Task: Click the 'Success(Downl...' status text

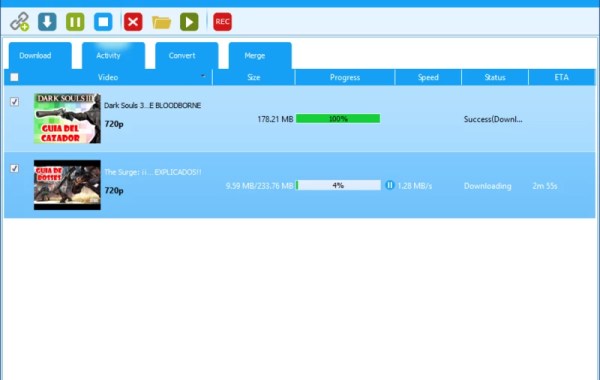Action: coord(493,119)
